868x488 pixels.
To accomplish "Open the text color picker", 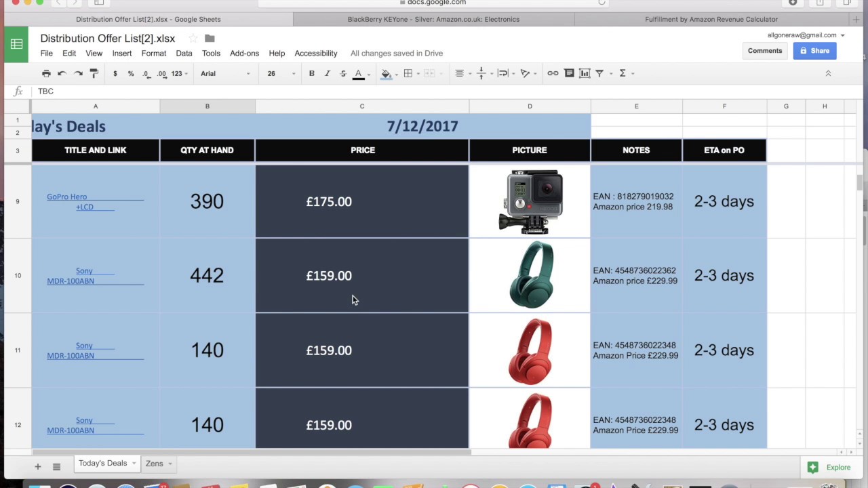I will [x=359, y=73].
